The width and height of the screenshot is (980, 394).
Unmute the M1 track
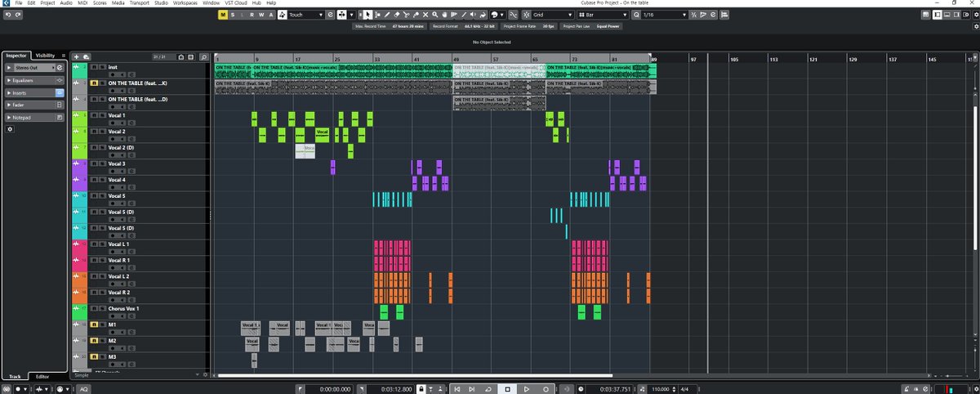(94, 325)
